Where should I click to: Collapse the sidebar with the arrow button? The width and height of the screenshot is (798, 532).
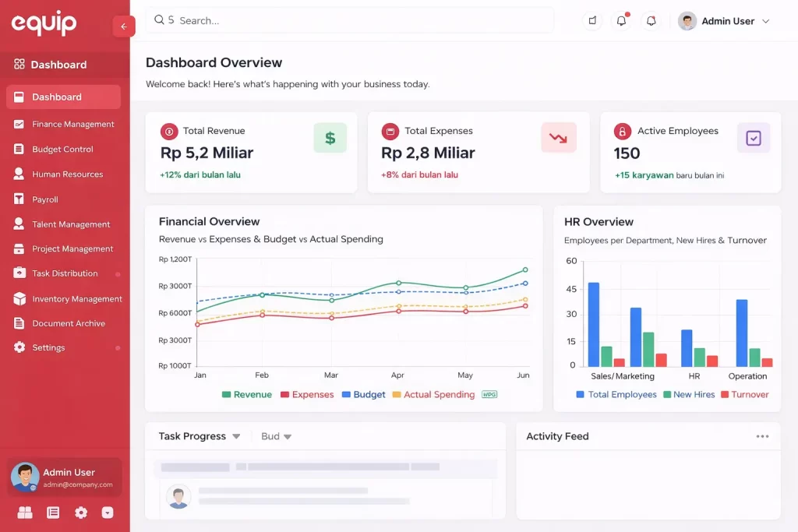(124, 26)
